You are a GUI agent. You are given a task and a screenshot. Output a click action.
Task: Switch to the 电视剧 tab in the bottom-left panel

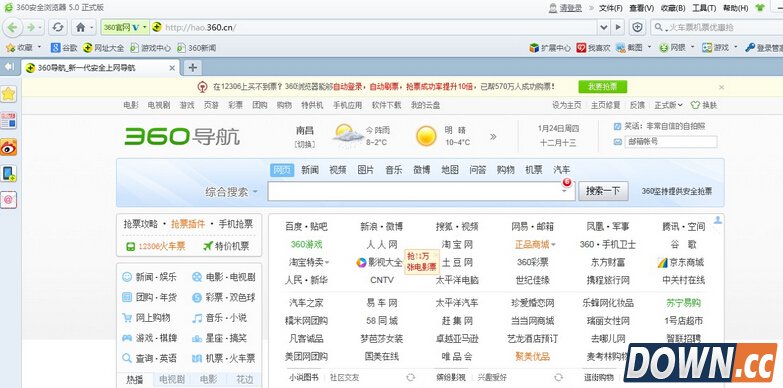point(173,380)
